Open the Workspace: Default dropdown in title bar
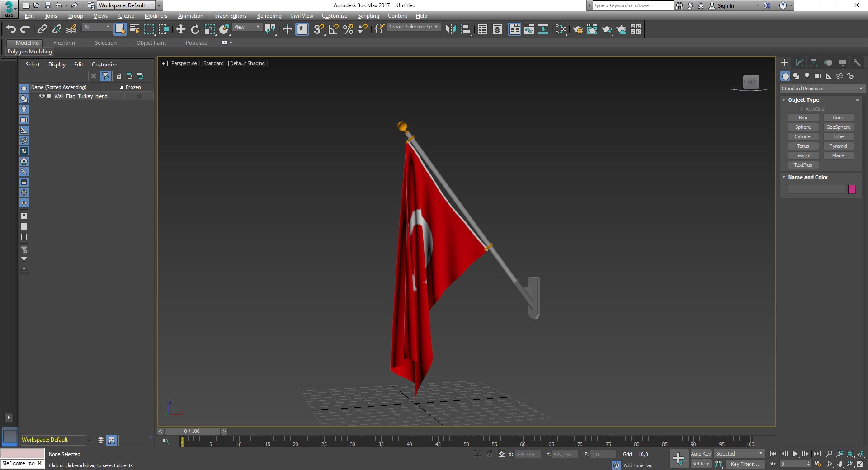The height and width of the screenshot is (470, 868). tap(126, 5)
